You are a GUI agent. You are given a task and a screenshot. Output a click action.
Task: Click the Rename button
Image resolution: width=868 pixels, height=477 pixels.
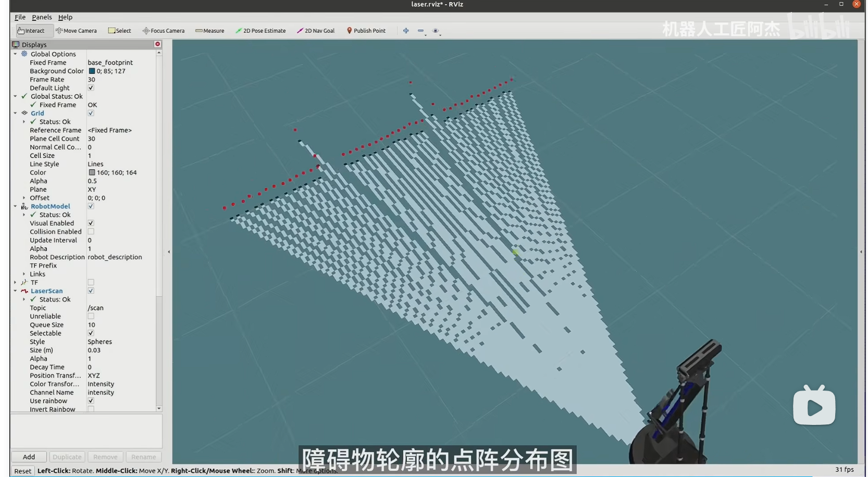pos(144,457)
